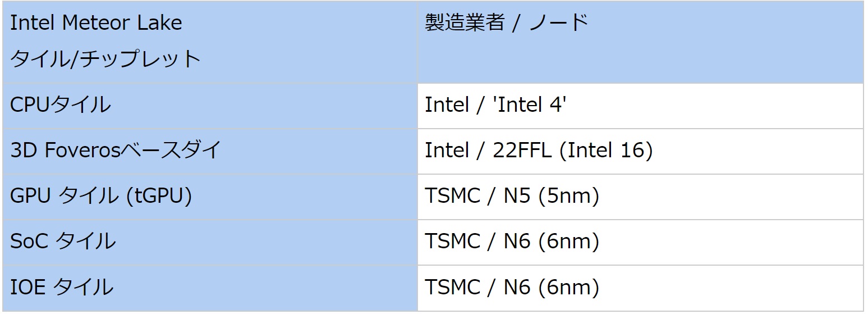This screenshot has height=314, width=868.
Task: Click the タイル/チップレット header line
Action: tap(105, 58)
